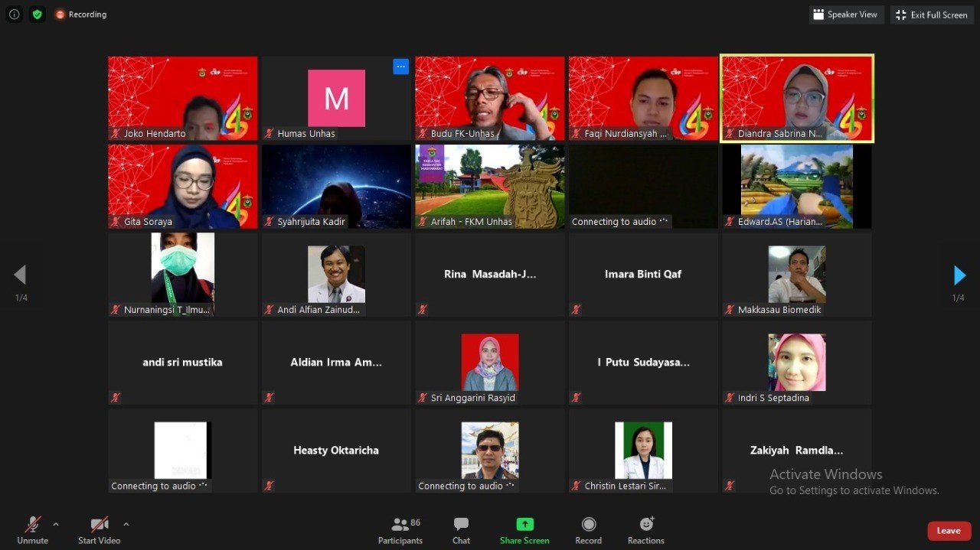
Task: Switch to Speaker View
Action: (x=846, y=15)
